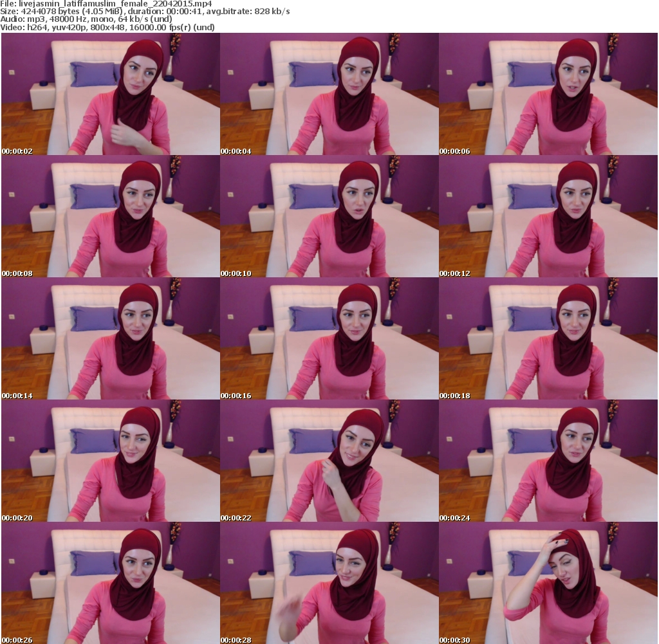This screenshot has width=659, height=644.
Task: Select the thumbnail timestamped 00:00:22
Action: point(329,461)
